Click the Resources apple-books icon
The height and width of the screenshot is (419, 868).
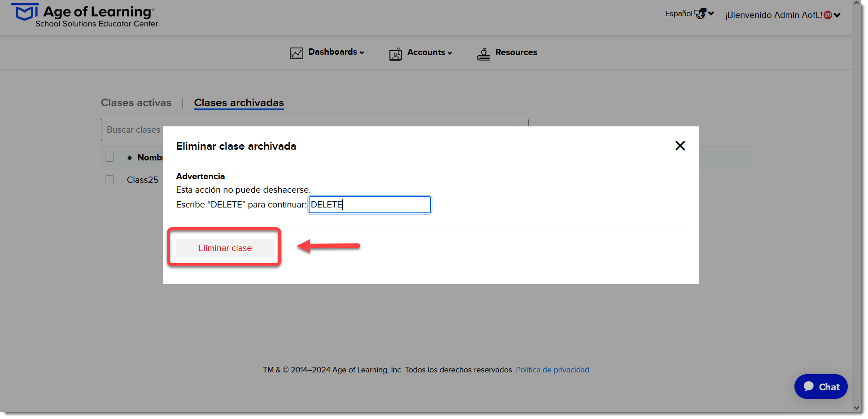[483, 54]
